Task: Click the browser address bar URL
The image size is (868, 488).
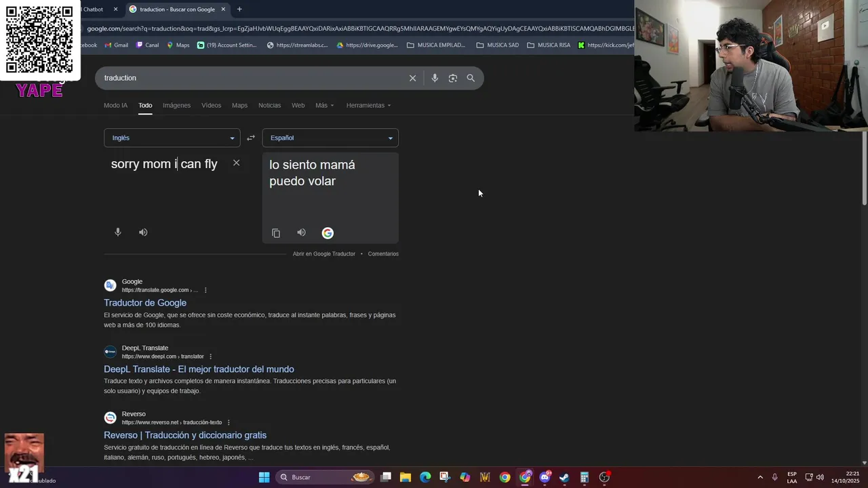Action: click(x=359, y=28)
